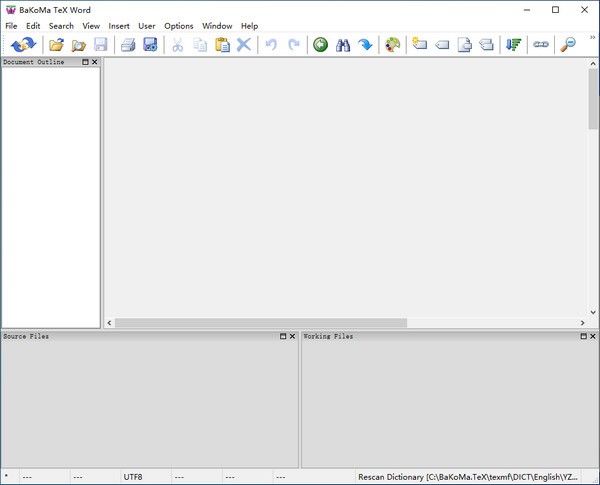The height and width of the screenshot is (485, 600).
Task: Open the Search menu
Action: pos(61,26)
